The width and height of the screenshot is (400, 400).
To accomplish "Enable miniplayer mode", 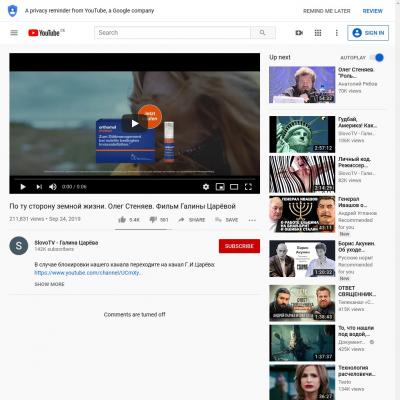I will point(220,187).
